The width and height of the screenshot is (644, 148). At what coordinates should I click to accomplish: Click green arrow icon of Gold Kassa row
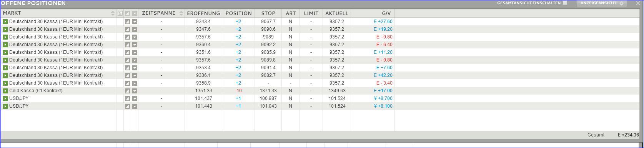coord(5,91)
